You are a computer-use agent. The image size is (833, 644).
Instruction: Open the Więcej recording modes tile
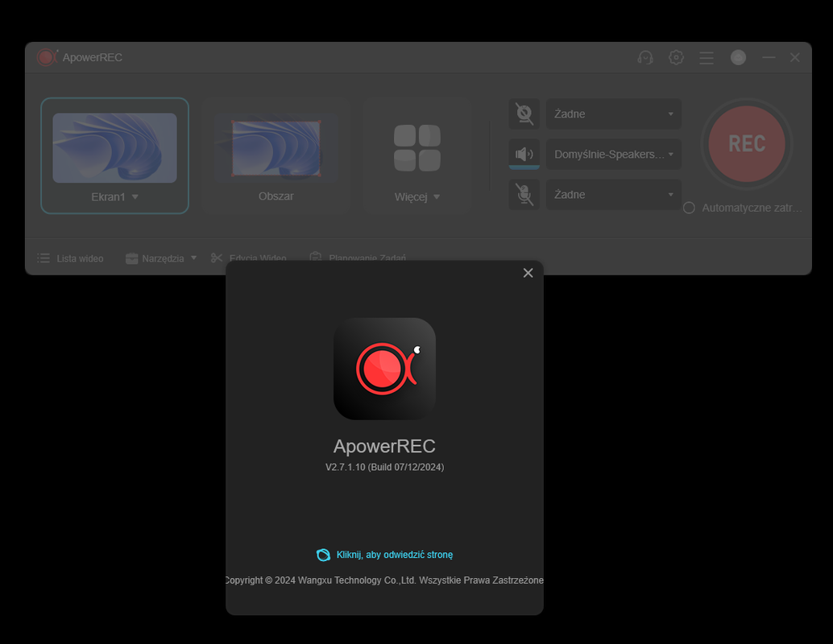pyautogui.click(x=417, y=155)
